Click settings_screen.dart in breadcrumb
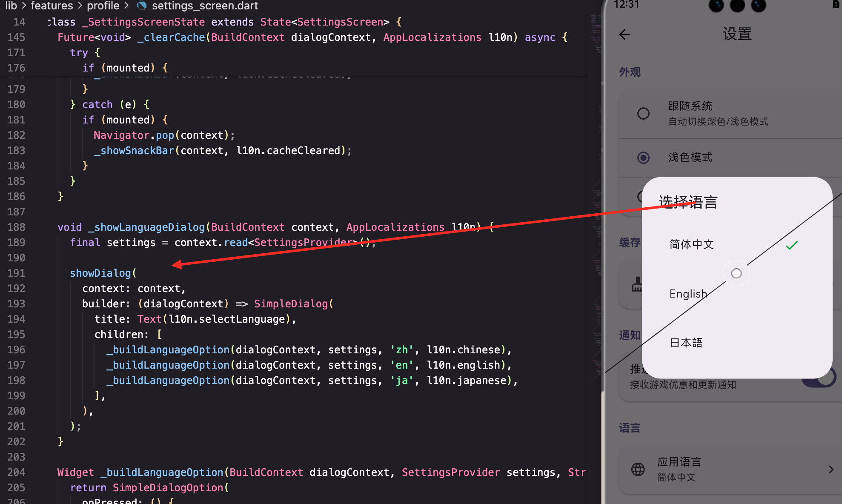 205,6
